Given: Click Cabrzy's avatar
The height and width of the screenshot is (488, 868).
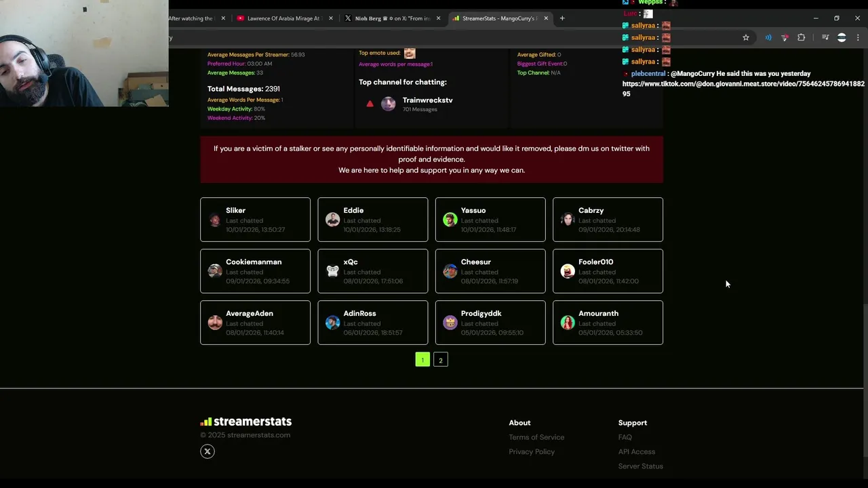Looking at the screenshot, I should click(568, 220).
